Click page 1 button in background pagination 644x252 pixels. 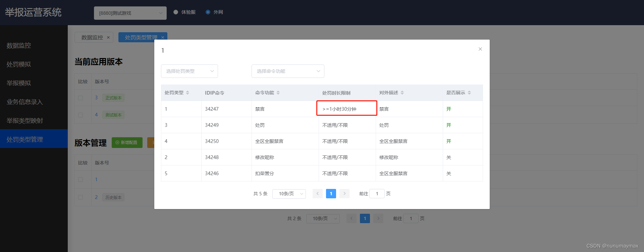coord(365,218)
